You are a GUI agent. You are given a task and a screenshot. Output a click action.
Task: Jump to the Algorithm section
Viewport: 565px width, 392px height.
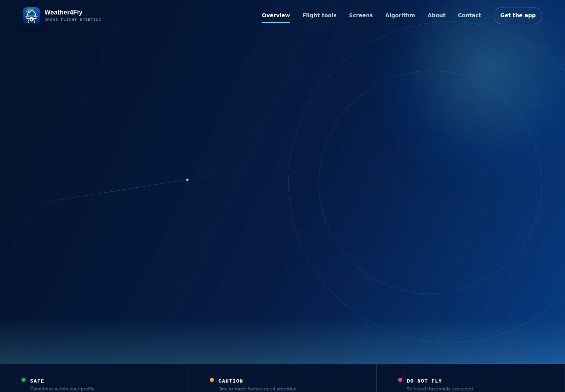coord(400,15)
